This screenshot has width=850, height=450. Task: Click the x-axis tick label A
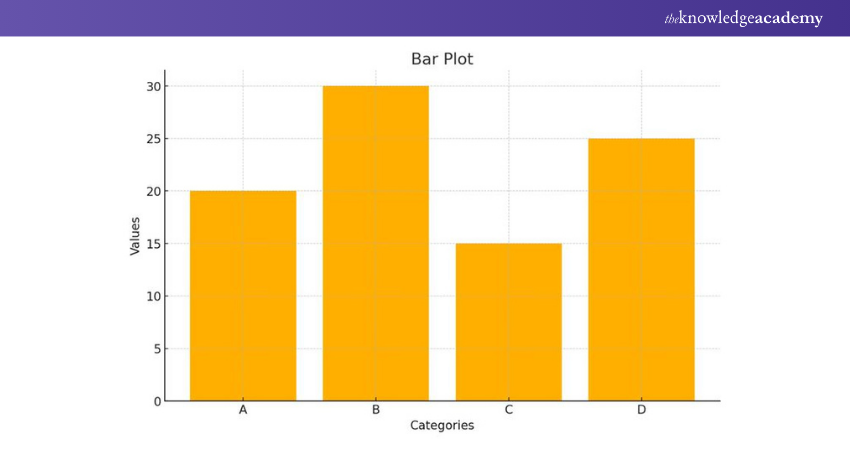point(243,410)
